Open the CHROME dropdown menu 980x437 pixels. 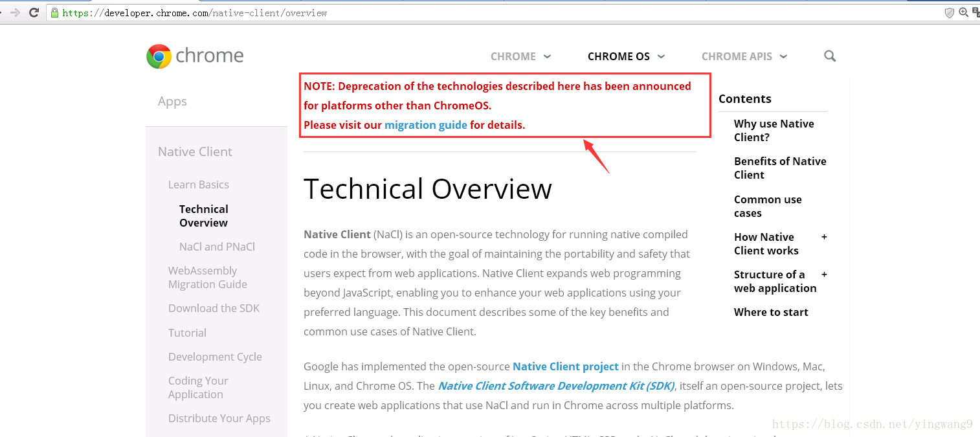click(520, 56)
